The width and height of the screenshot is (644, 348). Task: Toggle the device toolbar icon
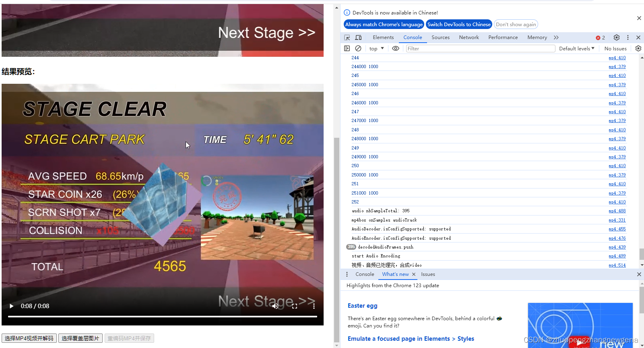pos(358,37)
